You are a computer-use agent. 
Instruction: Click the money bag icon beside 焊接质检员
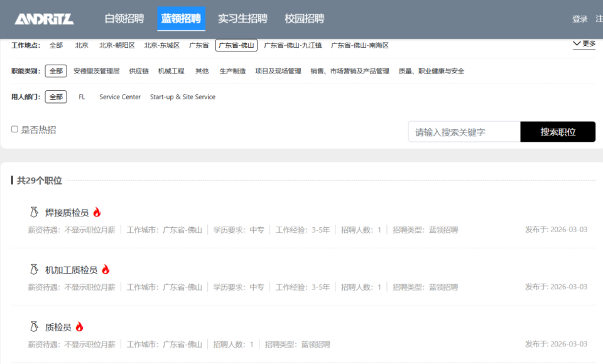pyautogui.click(x=35, y=211)
